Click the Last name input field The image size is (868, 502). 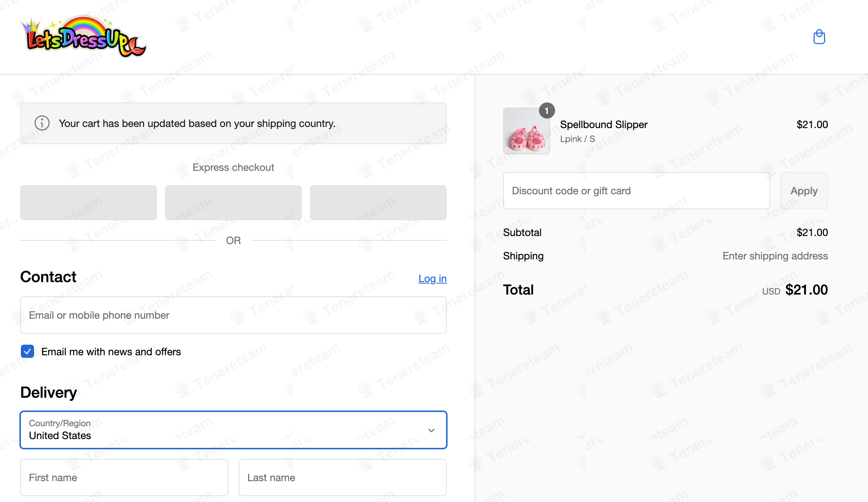[343, 477]
